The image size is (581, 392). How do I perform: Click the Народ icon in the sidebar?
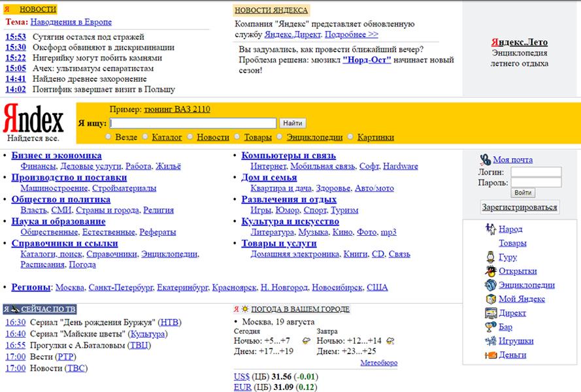coord(491,229)
